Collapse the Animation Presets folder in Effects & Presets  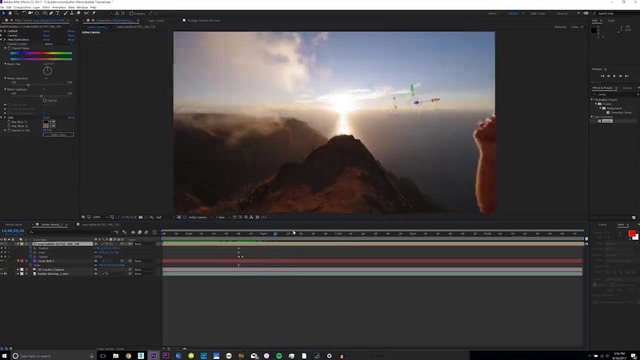point(592,100)
